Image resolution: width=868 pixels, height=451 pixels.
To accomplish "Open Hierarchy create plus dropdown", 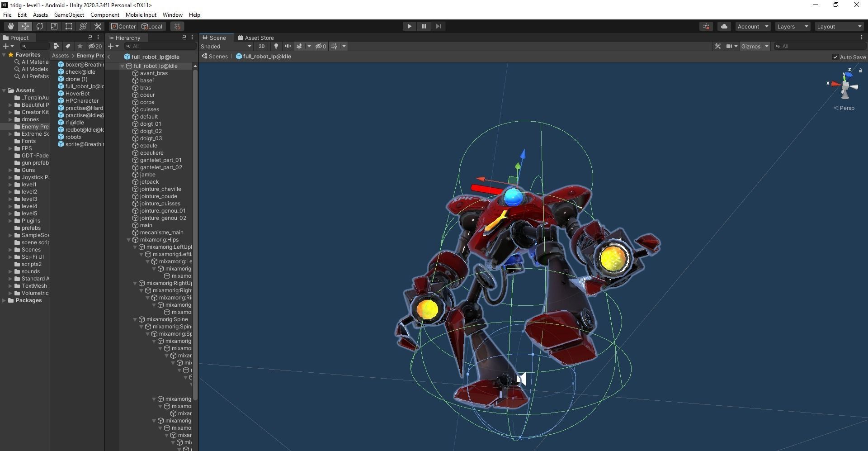I will 113,46.
